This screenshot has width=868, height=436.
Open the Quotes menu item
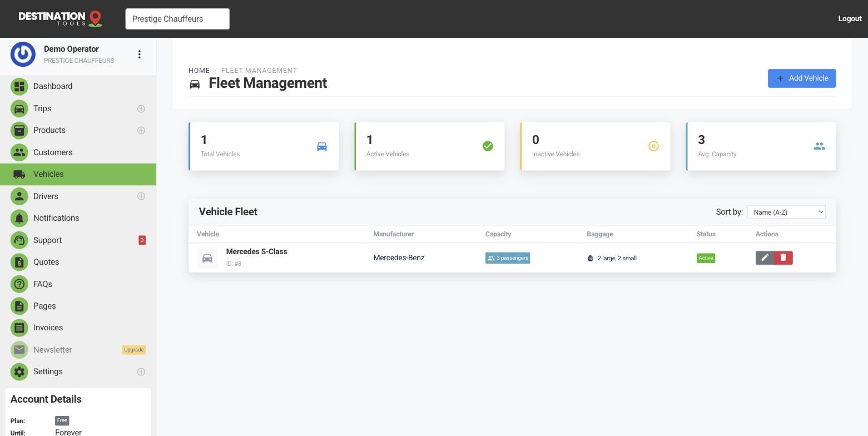[x=78, y=262]
